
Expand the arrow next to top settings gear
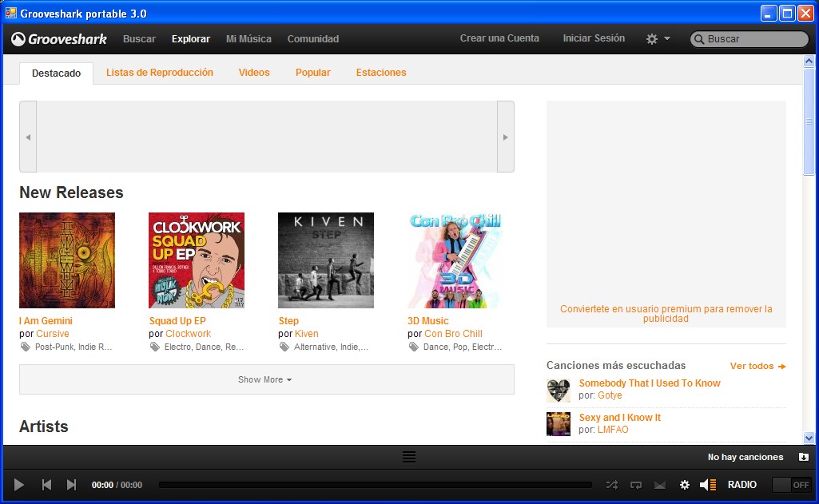(x=667, y=38)
